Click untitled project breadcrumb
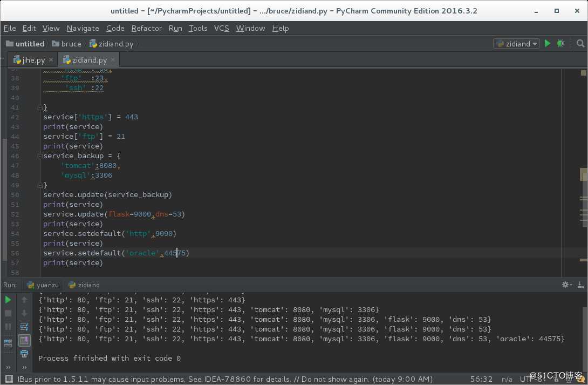The height and width of the screenshot is (385, 588). (25, 44)
